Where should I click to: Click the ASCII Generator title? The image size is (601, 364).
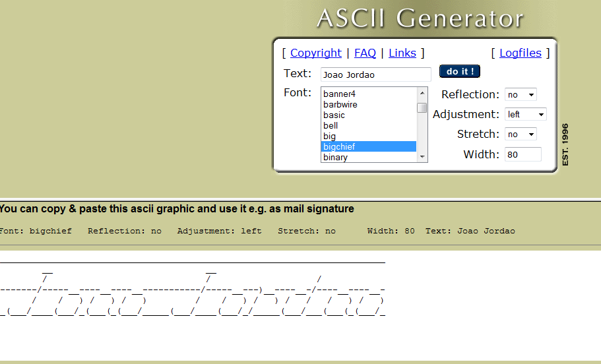click(420, 18)
